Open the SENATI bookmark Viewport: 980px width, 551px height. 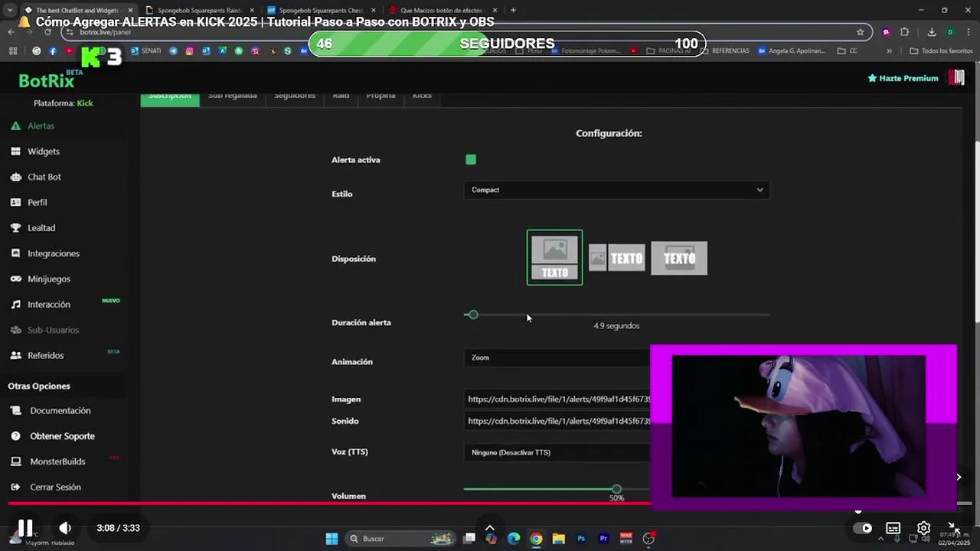point(146,51)
